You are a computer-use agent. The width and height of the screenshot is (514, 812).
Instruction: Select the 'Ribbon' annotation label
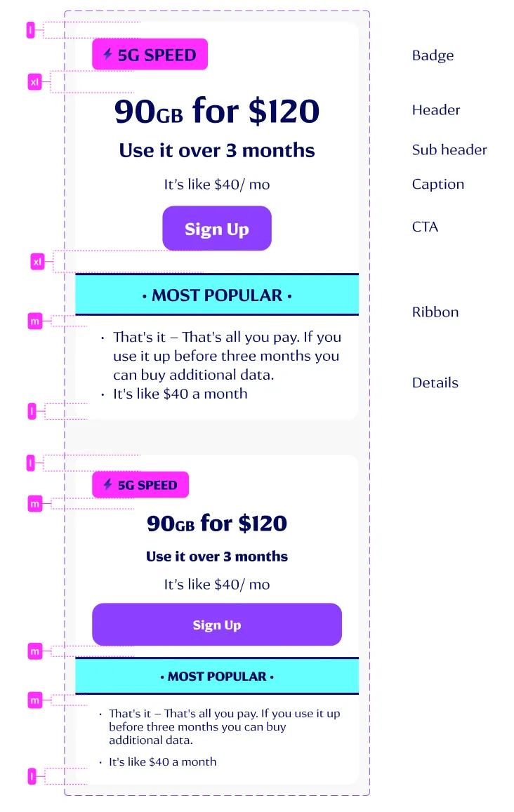pos(435,312)
